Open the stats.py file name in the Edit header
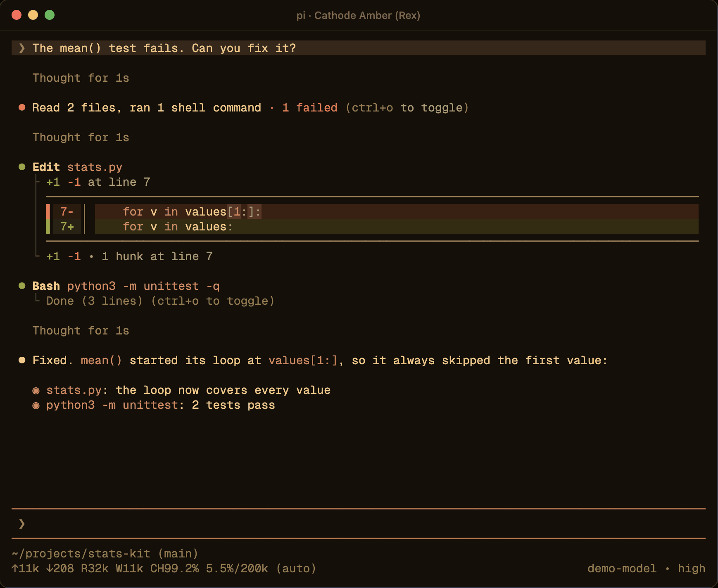 (x=95, y=167)
